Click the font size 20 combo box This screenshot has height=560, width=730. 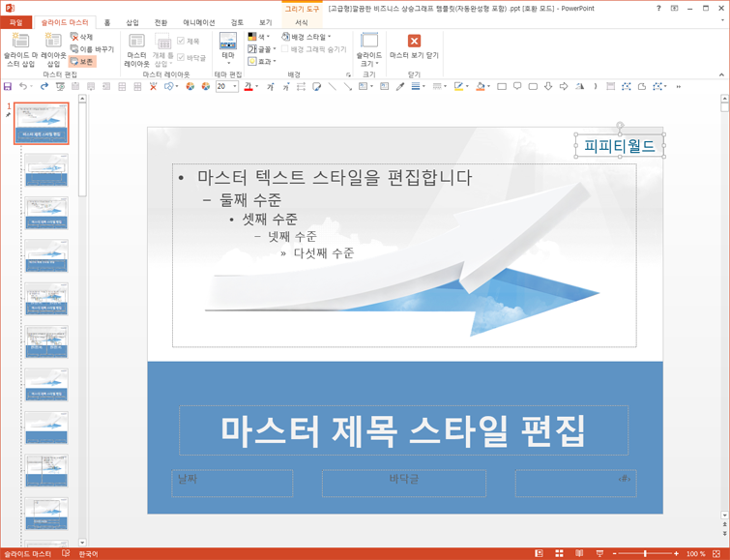pyautogui.click(x=227, y=86)
